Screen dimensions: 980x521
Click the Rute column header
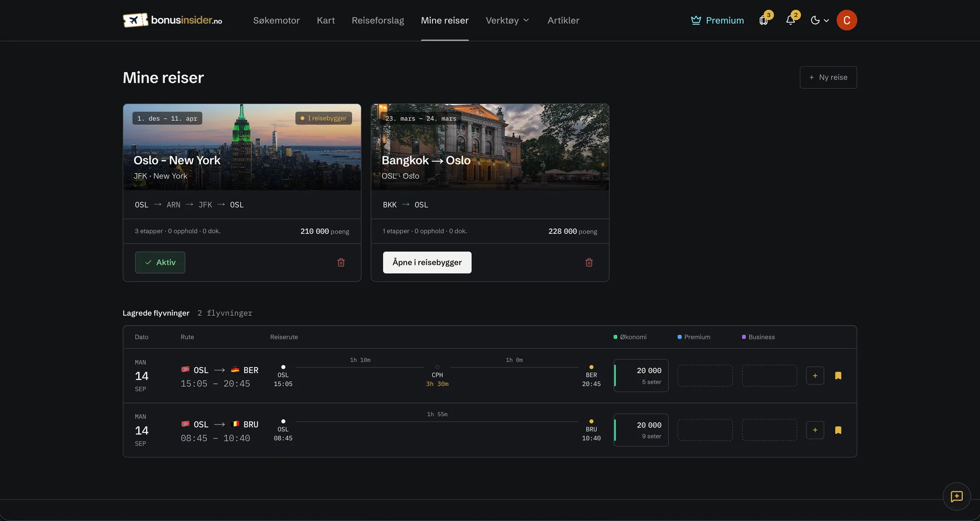tap(187, 337)
